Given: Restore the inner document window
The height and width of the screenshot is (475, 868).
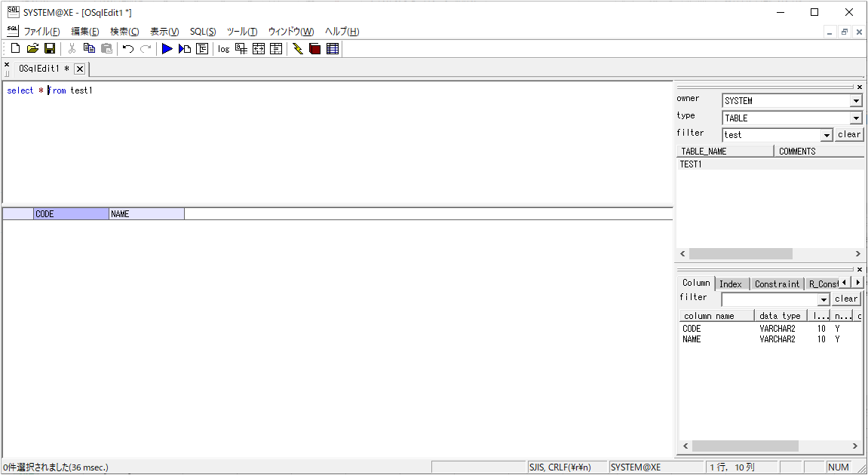Looking at the screenshot, I should [x=844, y=32].
